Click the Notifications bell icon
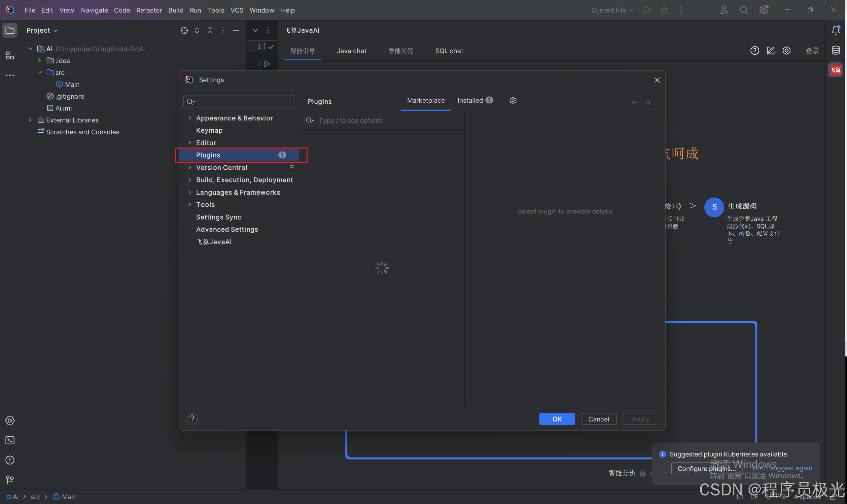The height and width of the screenshot is (504, 847). click(x=835, y=30)
